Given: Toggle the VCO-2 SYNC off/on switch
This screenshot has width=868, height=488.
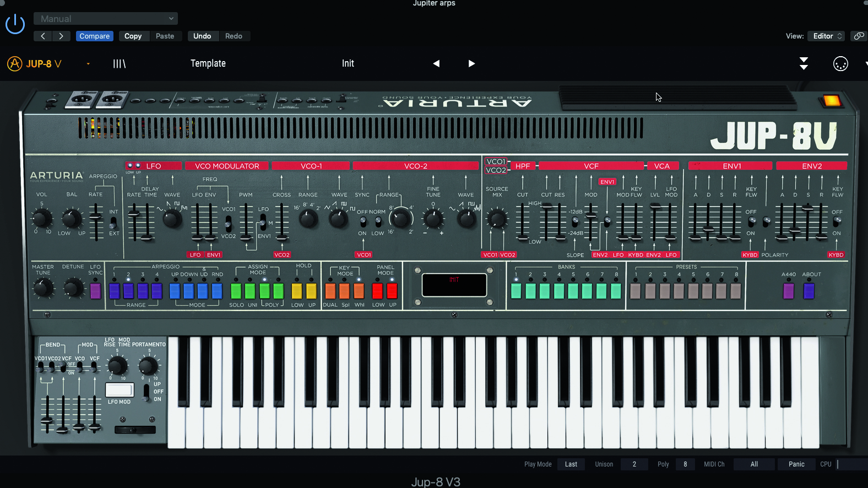Looking at the screenshot, I should pyautogui.click(x=363, y=222).
